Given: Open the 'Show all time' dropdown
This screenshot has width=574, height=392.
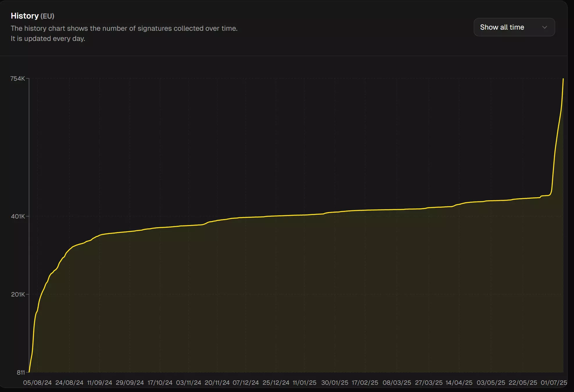Looking at the screenshot, I should (x=514, y=27).
